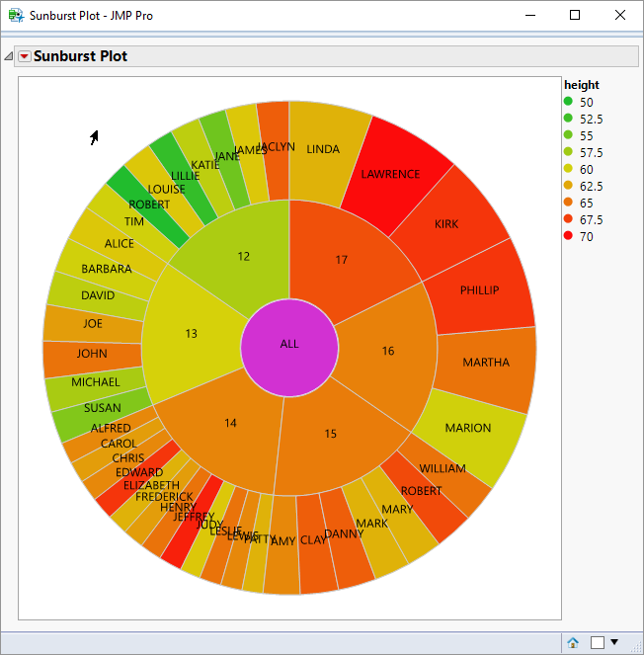
Task: Select the height 60 legend swatch
Action: [568, 168]
